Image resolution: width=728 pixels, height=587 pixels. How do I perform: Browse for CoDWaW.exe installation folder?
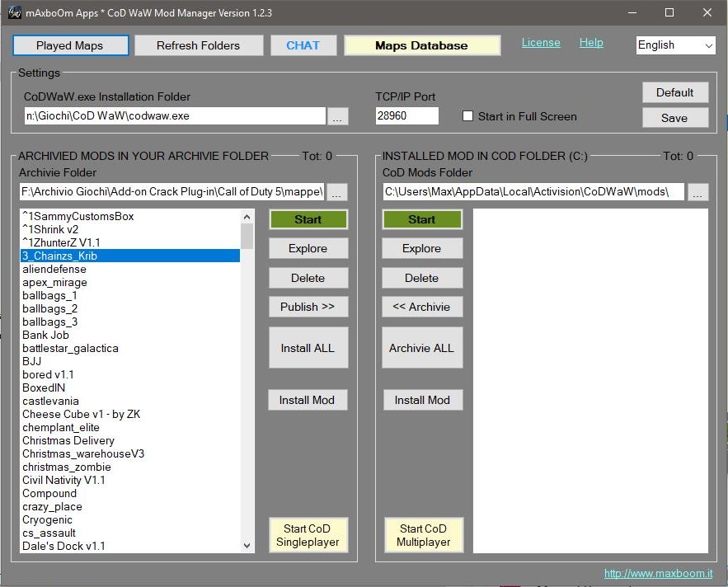point(337,116)
